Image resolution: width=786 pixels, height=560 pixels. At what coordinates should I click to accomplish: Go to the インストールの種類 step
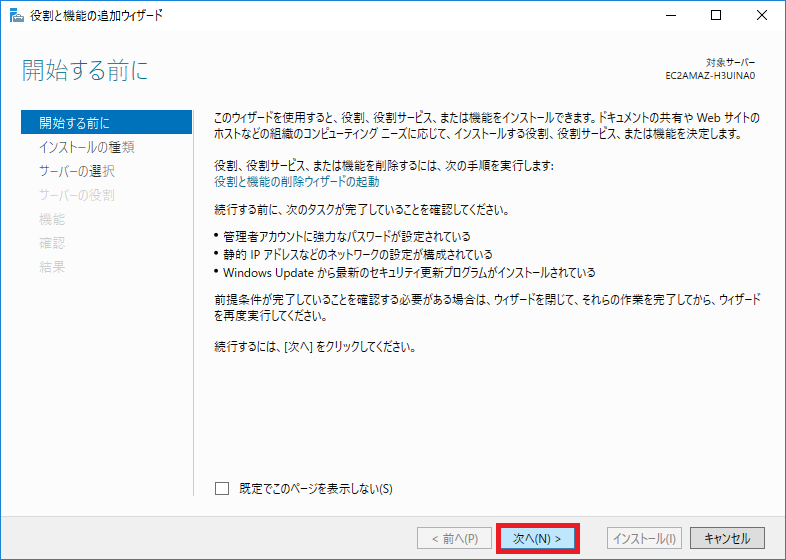87,147
